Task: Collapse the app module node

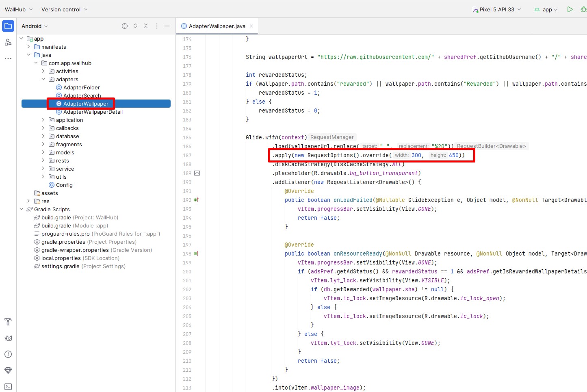Action: [x=22, y=39]
